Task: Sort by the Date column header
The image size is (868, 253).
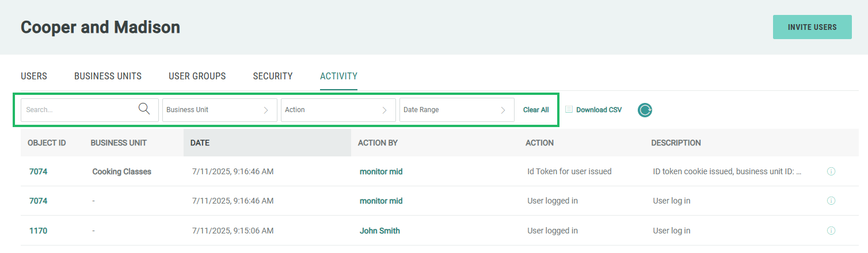Action: (x=200, y=143)
